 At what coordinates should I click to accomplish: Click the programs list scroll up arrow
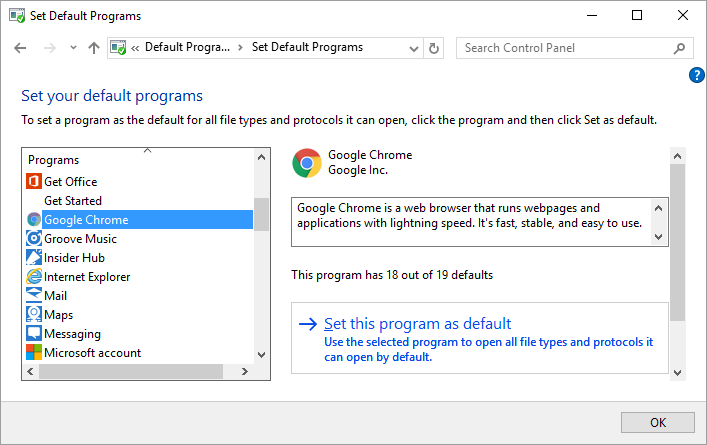pos(262,157)
